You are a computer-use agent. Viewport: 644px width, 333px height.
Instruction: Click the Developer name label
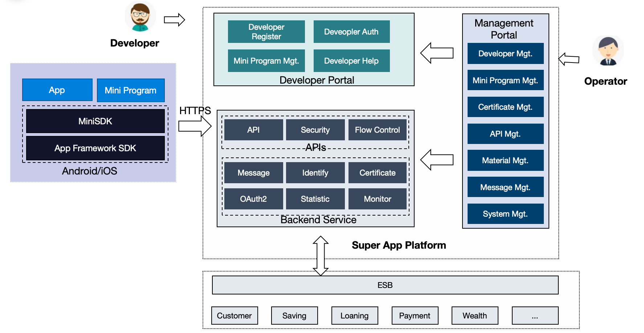tap(135, 43)
